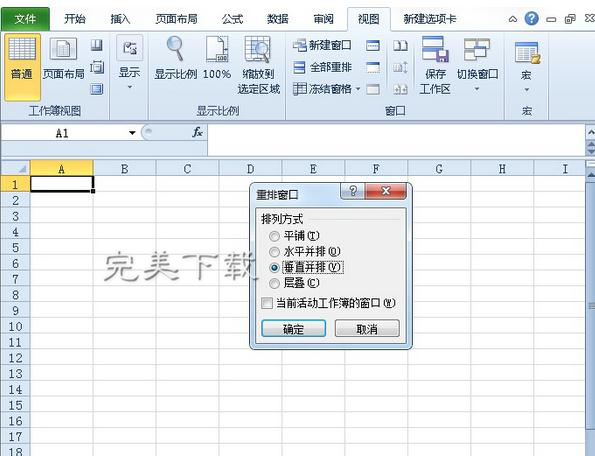Expand Macros dropdown arrow
The width and height of the screenshot is (595, 456).
(527, 90)
